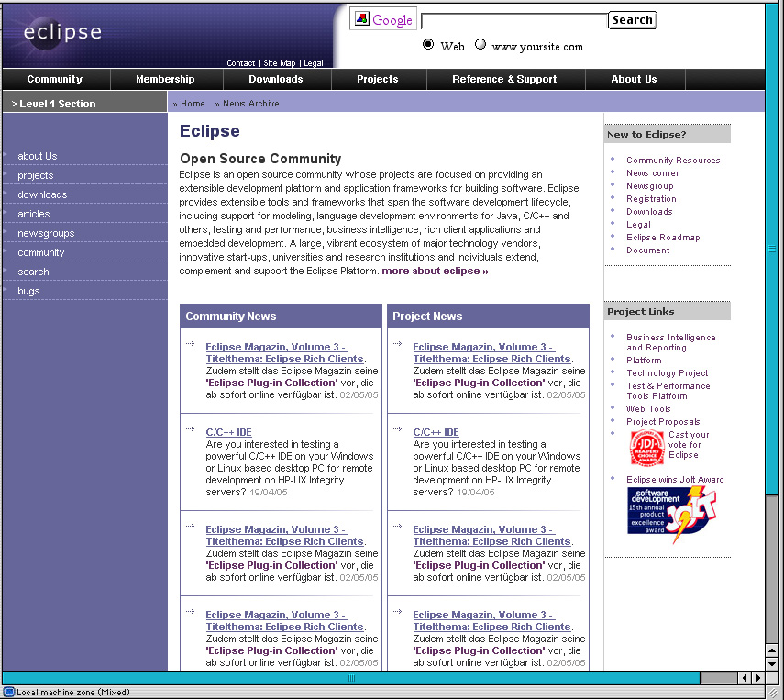The width and height of the screenshot is (784, 700).
Task: Open the C/C++ IDE link in Project News
Action: [436, 432]
